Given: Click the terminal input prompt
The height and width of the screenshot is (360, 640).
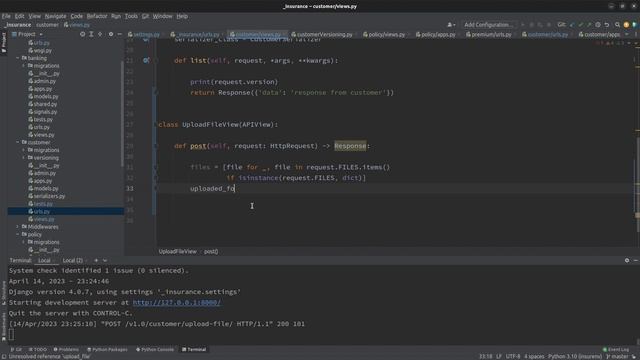Looking at the screenshot, I should (x=11, y=335).
